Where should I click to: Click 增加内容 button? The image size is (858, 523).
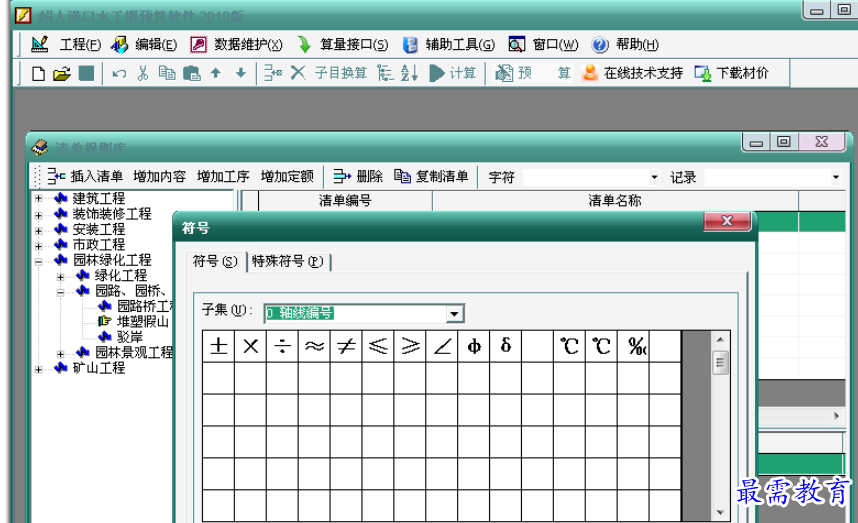click(159, 176)
